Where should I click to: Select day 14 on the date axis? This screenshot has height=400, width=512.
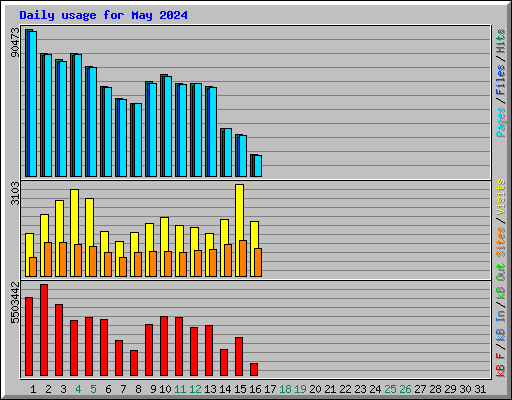pyautogui.click(x=225, y=389)
